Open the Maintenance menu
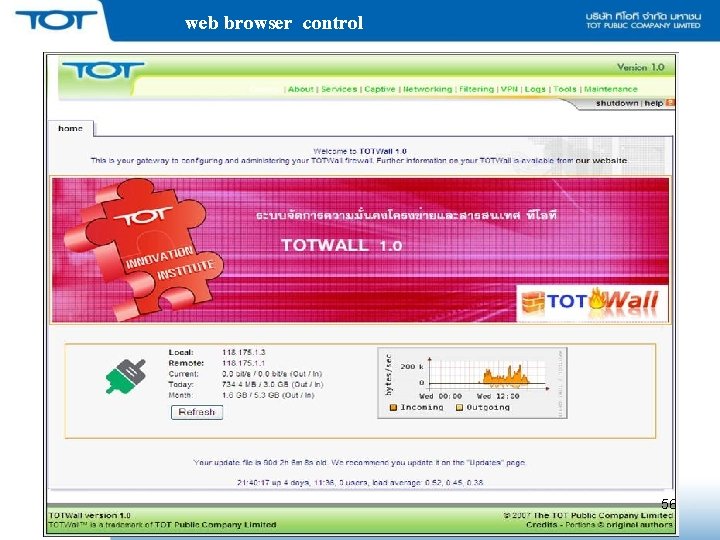 point(611,89)
